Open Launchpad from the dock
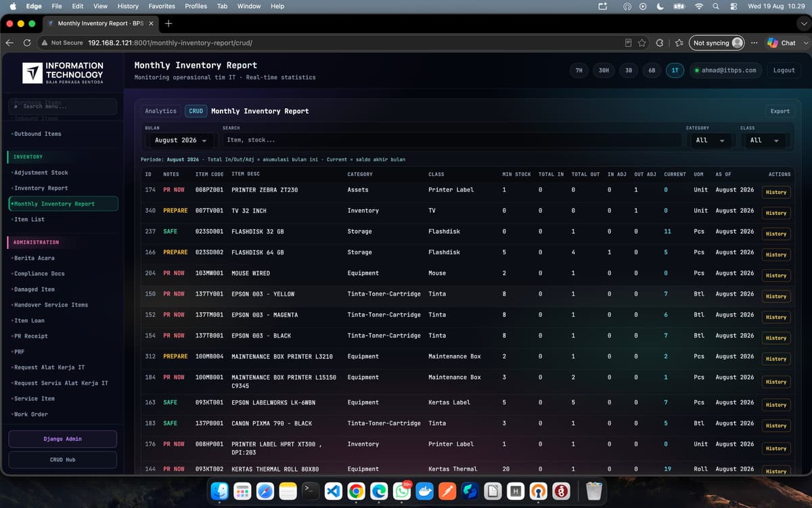812x508 pixels. pos(242,492)
